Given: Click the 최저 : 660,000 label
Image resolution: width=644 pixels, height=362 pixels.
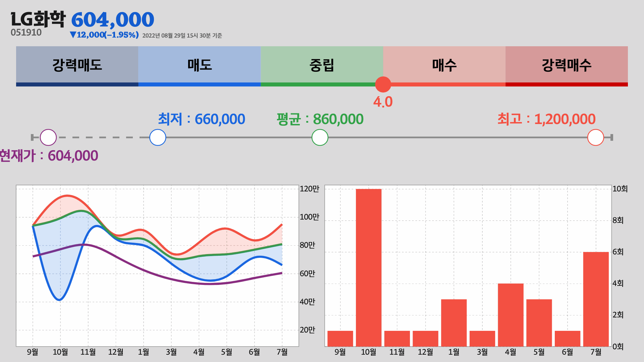Looking at the screenshot, I should pos(202,119).
